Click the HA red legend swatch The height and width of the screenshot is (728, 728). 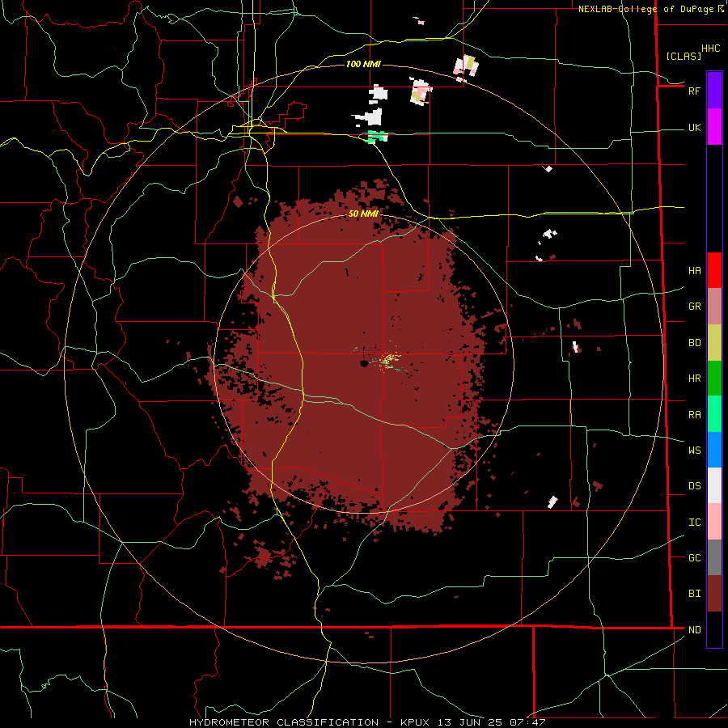tap(714, 270)
